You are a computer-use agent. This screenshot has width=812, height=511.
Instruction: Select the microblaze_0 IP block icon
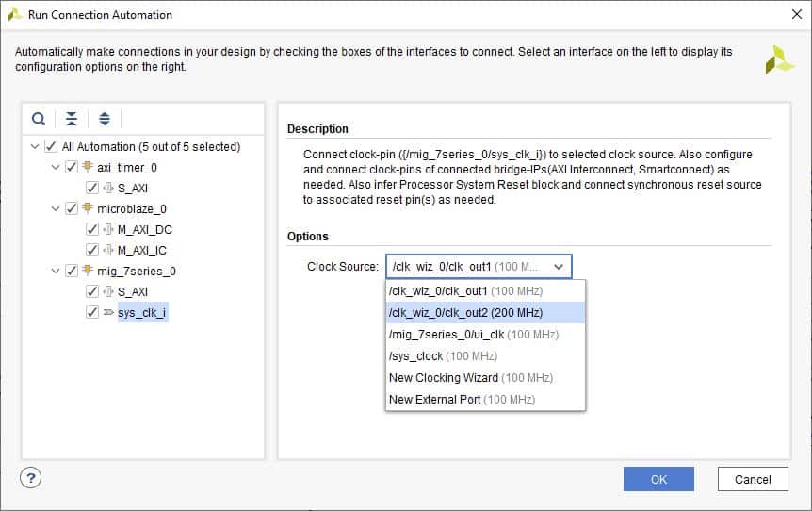[88, 208]
